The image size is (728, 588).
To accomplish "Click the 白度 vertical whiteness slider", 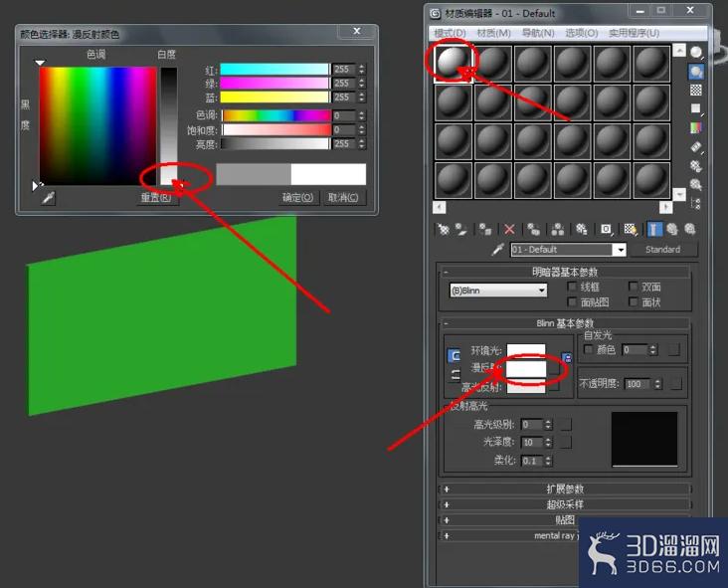I will click(169, 126).
